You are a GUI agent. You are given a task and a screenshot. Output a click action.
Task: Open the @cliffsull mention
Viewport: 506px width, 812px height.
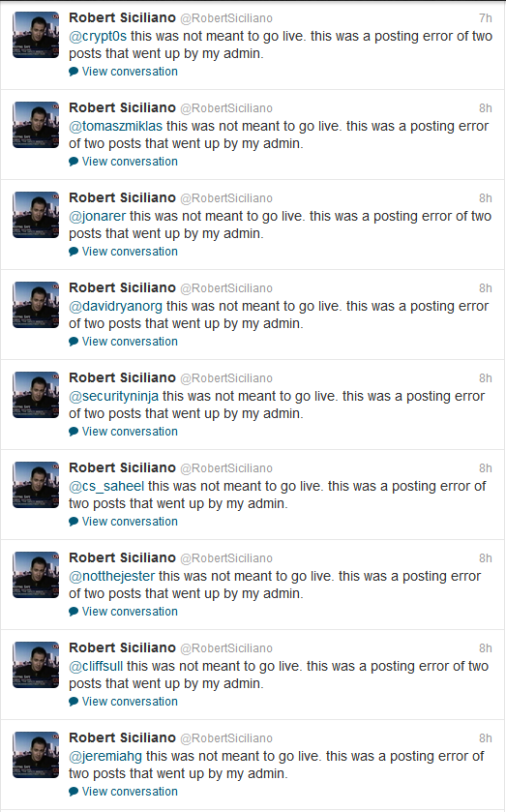coord(96,667)
